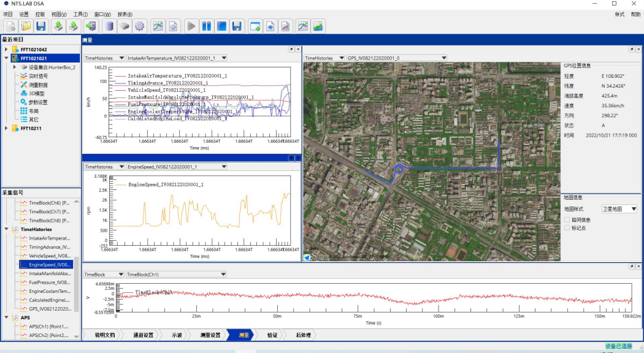Switch to the 示波 step tab
The height and width of the screenshot is (353, 644).
point(177,335)
